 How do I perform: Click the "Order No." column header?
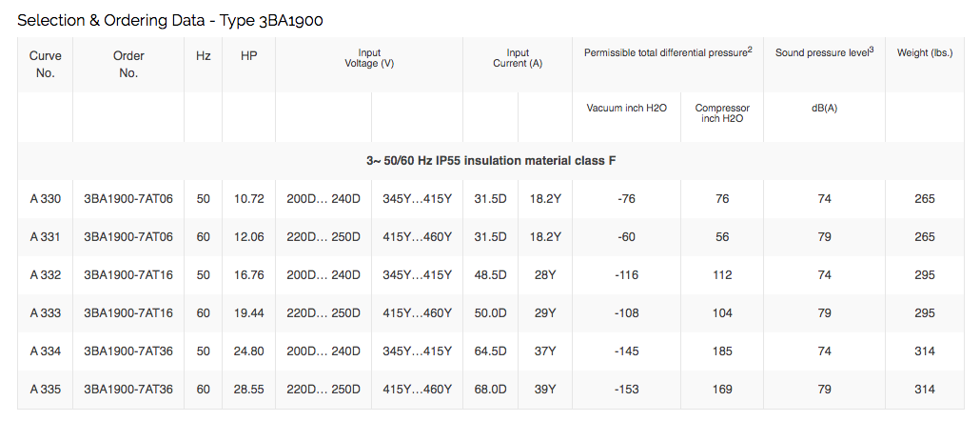coord(128,64)
